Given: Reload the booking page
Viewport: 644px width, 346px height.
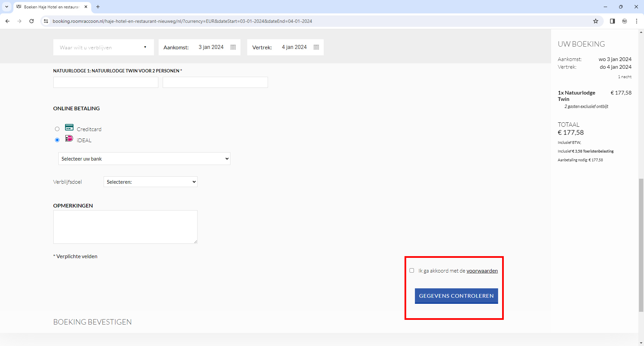Looking at the screenshot, I should 32,21.
